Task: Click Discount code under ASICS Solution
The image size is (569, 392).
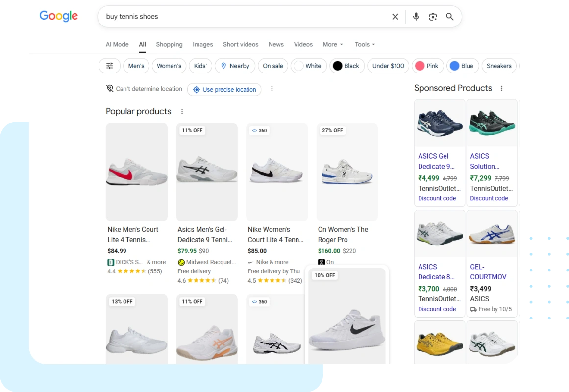Action: pos(489,198)
